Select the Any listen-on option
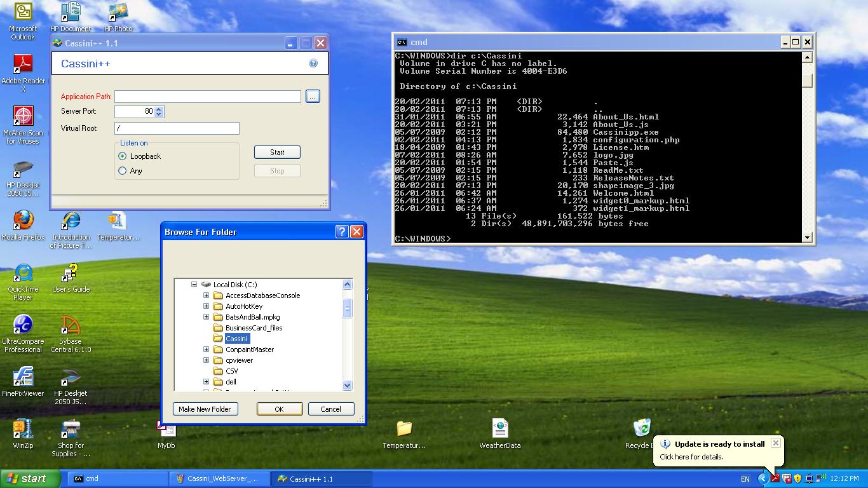Image resolution: width=868 pixels, height=488 pixels. pyautogui.click(x=123, y=171)
